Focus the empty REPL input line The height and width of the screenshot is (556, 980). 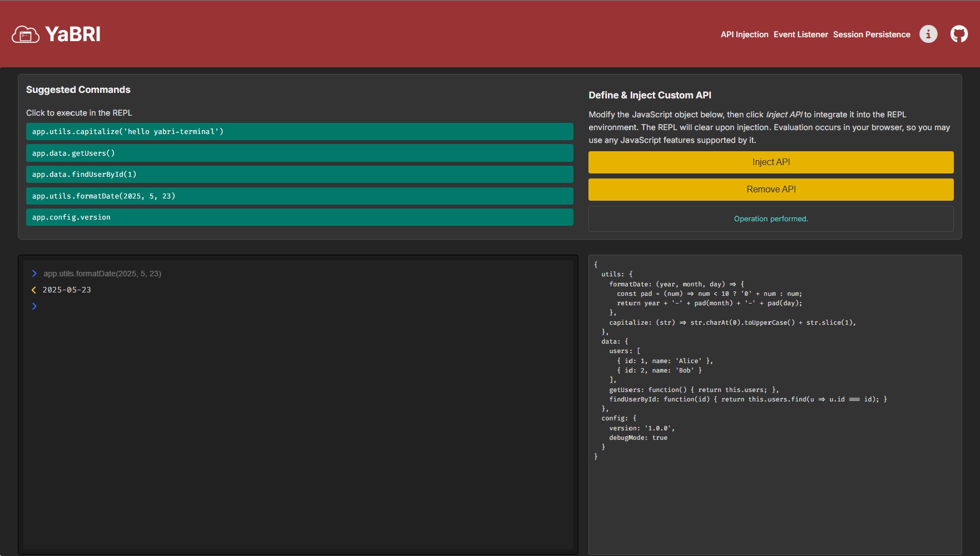300,306
